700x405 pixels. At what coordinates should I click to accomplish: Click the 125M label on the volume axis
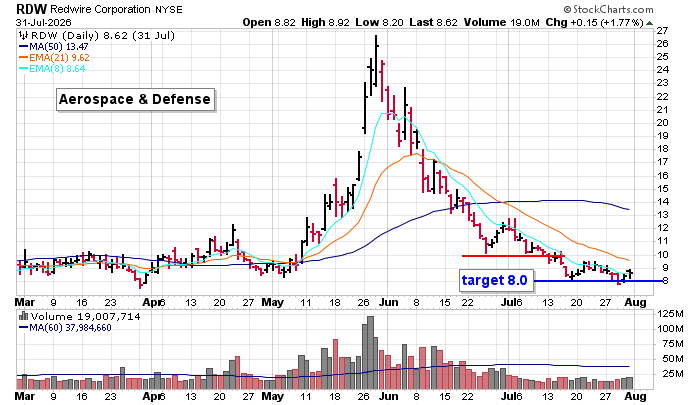pos(670,314)
